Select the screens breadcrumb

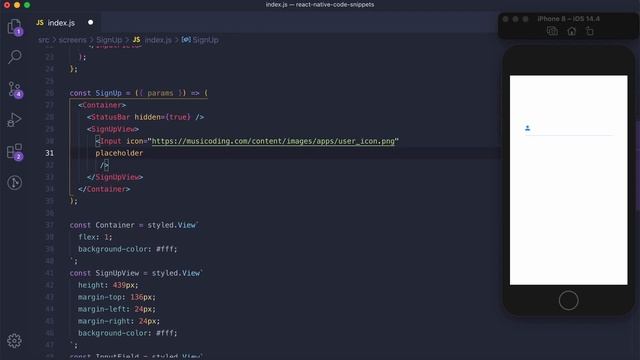73,40
